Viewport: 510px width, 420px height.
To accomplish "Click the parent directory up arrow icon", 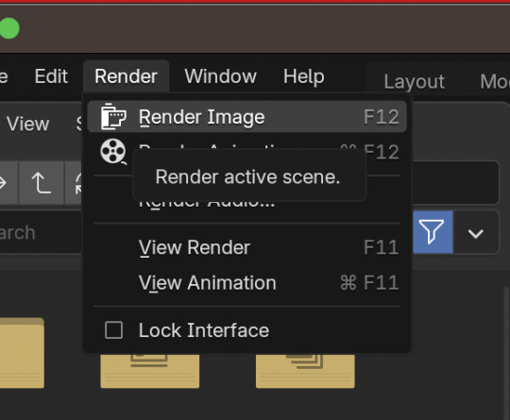I will pos(42,183).
